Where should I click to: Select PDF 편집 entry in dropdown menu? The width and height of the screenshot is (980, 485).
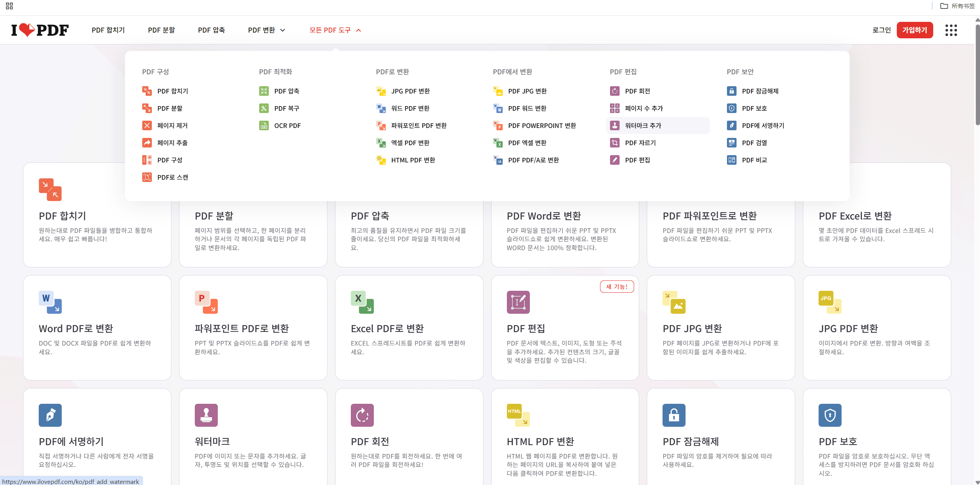point(630,160)
